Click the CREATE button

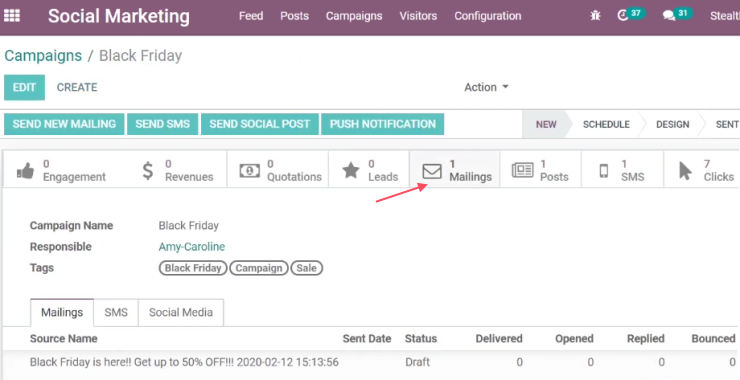77,87
